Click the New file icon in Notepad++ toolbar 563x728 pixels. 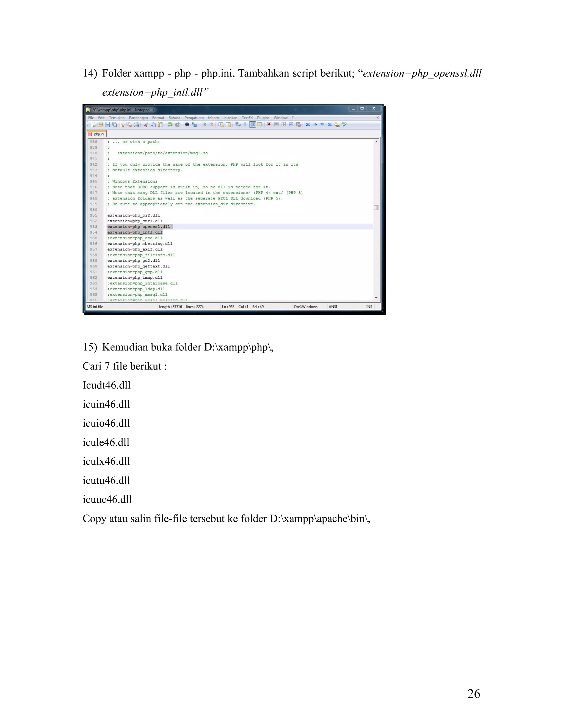(x=93, y=125)
